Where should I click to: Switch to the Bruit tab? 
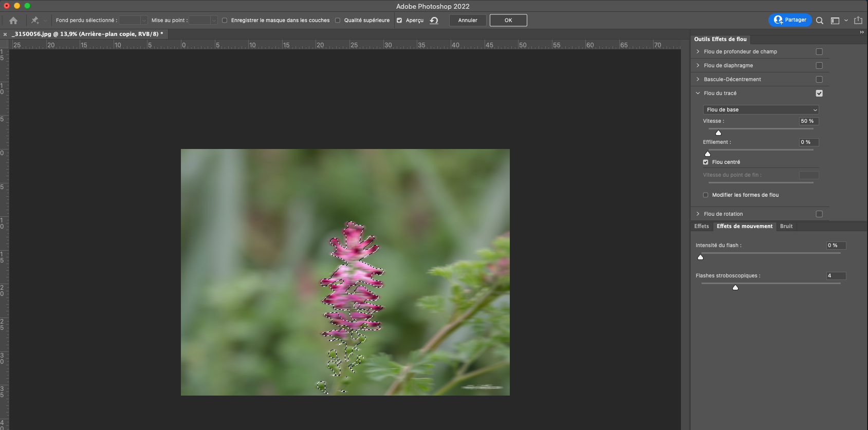786,227
